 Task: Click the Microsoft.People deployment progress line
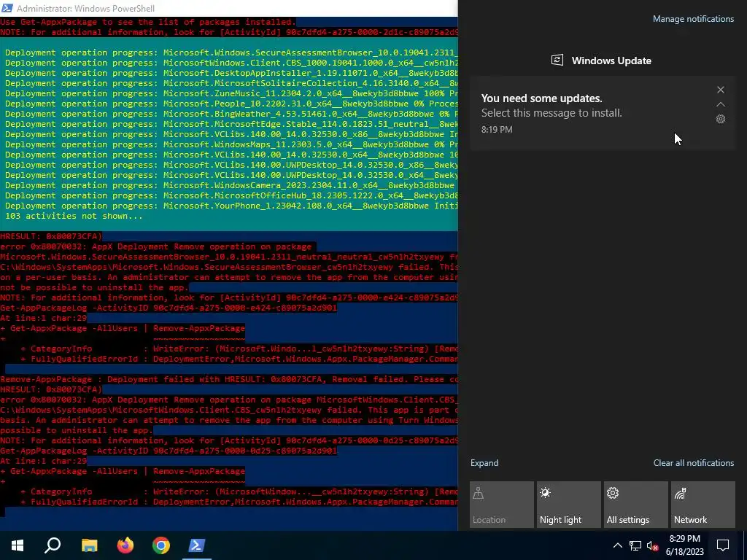tap(231, 104)
